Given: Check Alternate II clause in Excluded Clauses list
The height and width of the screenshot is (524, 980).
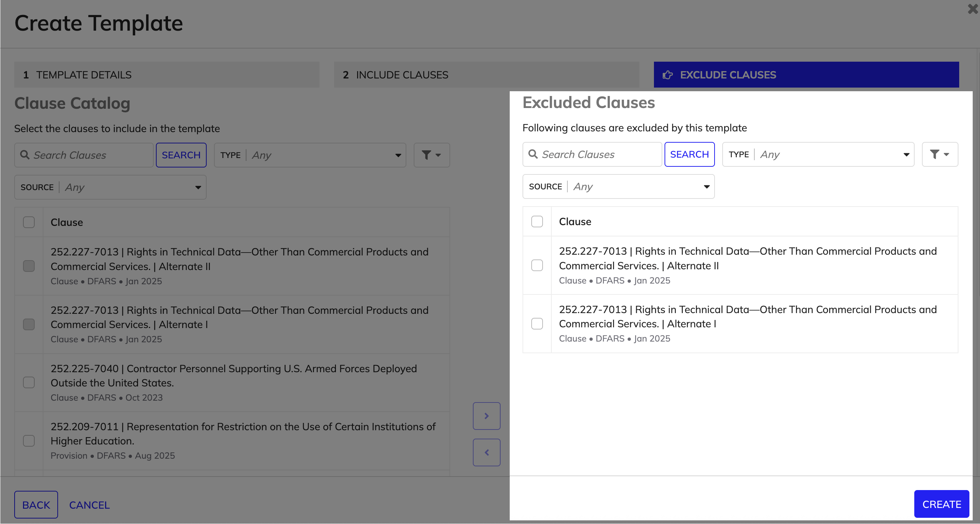Looking at the screenshot, I should tap(537, 265).
